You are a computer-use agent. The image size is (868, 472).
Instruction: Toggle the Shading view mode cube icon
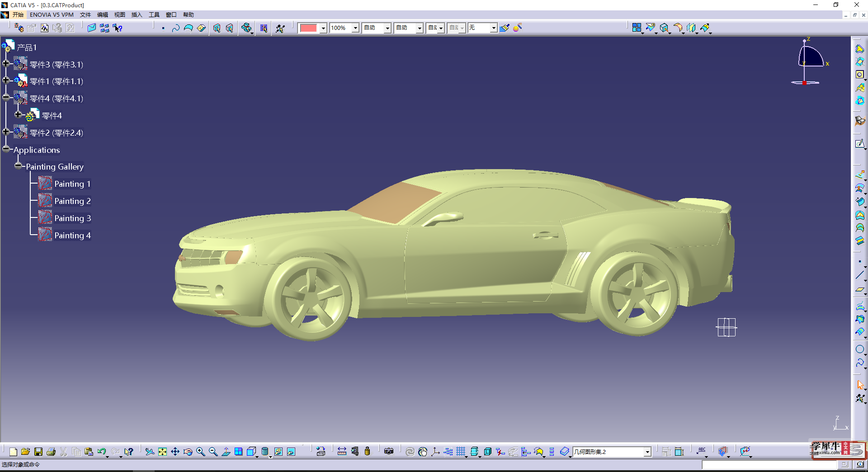pyautogui.click(x=251, y=452)
